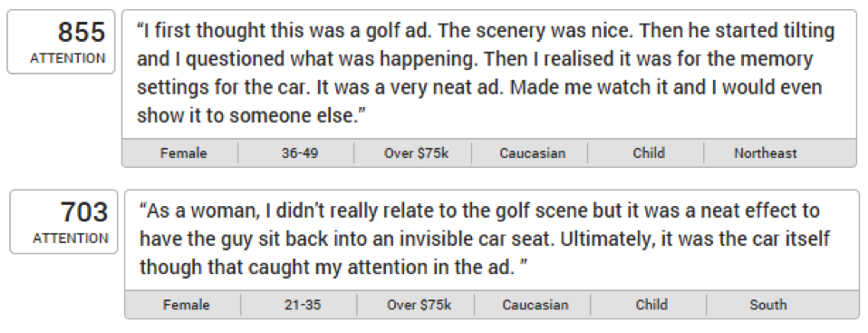The height and width of the screenshot is (333, 868).
Task: Click the ATTENTION label beneath 855
Action: [x=68, y=58]
